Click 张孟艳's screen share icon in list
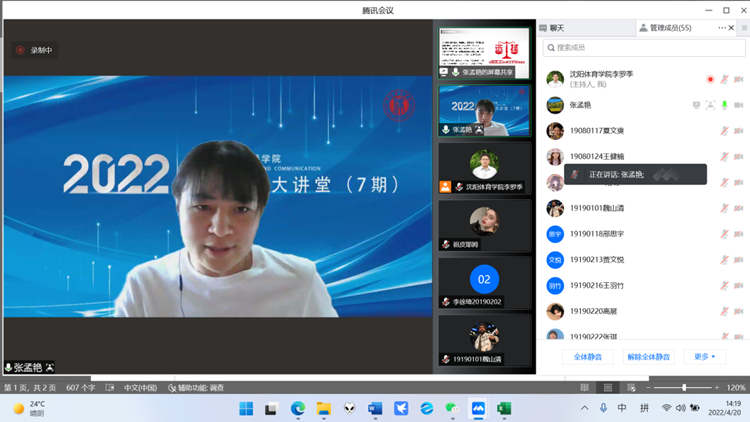Screen dimensions: 750x422 (x=696, y=105)
